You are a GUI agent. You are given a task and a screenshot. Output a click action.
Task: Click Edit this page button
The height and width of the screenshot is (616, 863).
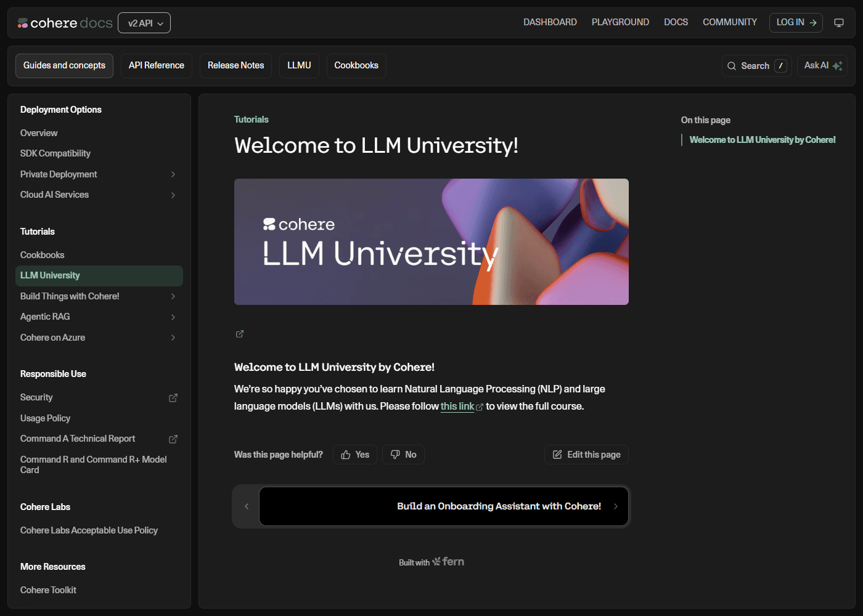[x=586, y=455]
